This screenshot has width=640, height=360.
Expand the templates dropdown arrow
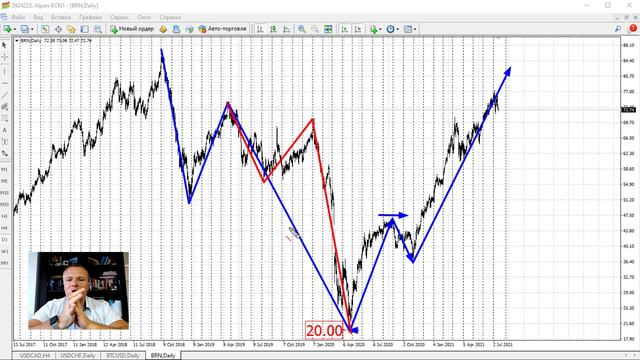click(x=415, y=29)
